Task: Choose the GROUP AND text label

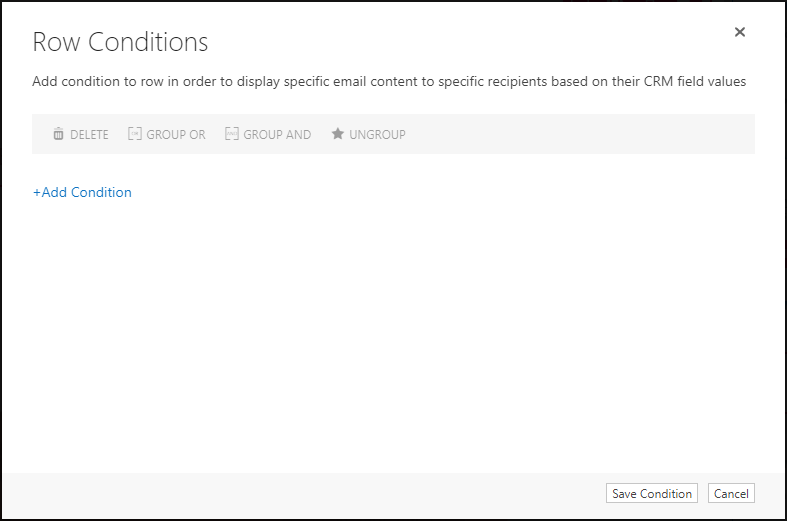Action: pos(277,135)
